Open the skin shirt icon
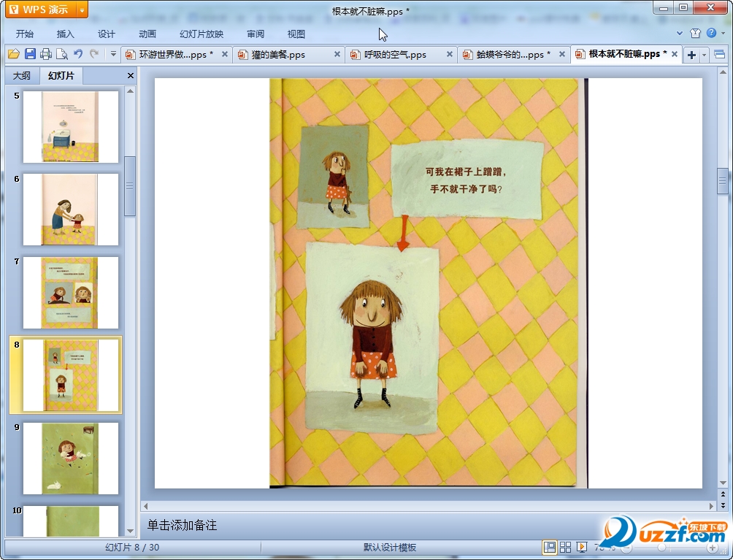 point(695,33)
